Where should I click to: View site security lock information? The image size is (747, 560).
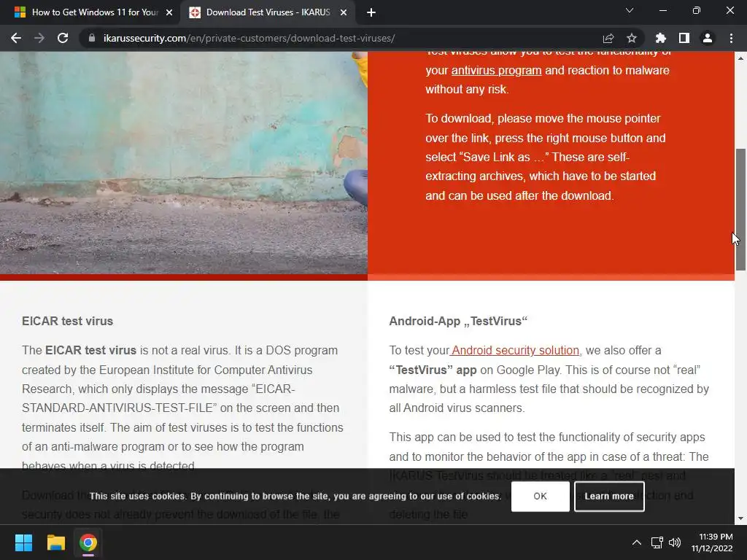[92, 38]
